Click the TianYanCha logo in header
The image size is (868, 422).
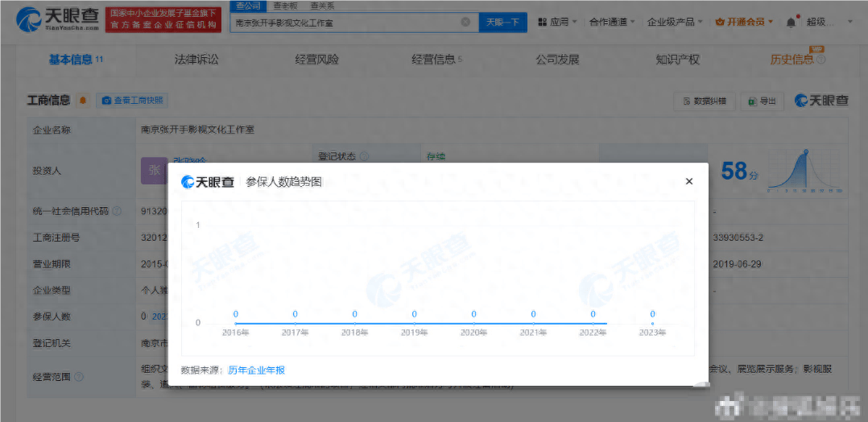click(58, 20)
